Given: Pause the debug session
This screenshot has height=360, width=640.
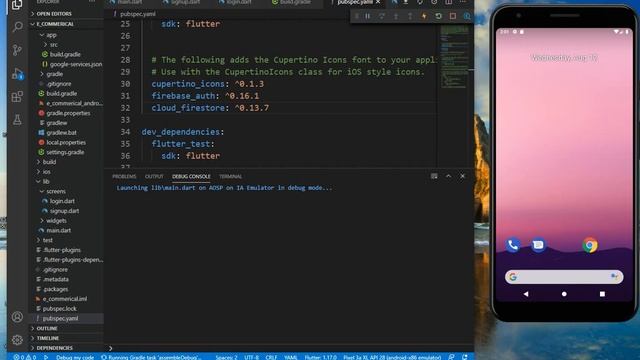Looking at the screenshot, I should [368, 16].
